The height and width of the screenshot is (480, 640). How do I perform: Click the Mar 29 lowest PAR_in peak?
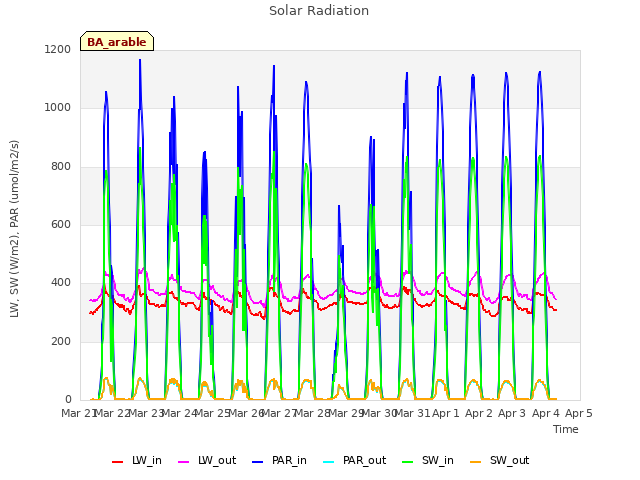pyautogui.click(x=338, y=206)
